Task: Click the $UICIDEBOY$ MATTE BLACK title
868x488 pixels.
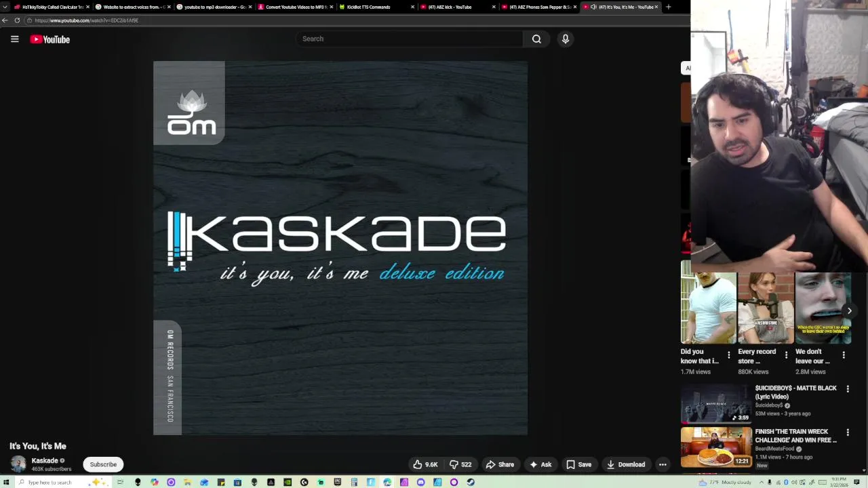Action: click(x=796, y=392)
